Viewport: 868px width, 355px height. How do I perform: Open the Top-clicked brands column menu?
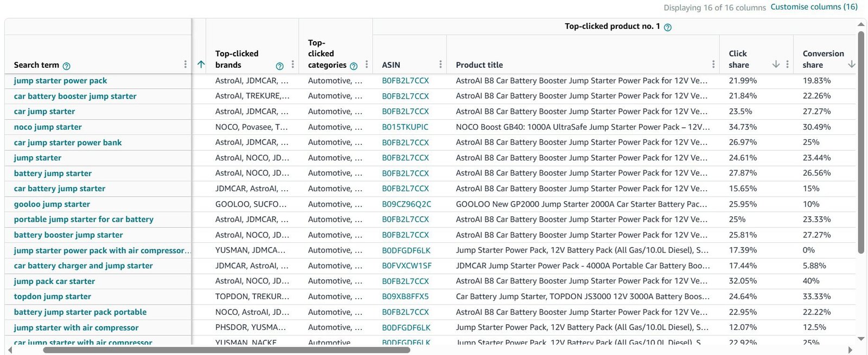292,64
